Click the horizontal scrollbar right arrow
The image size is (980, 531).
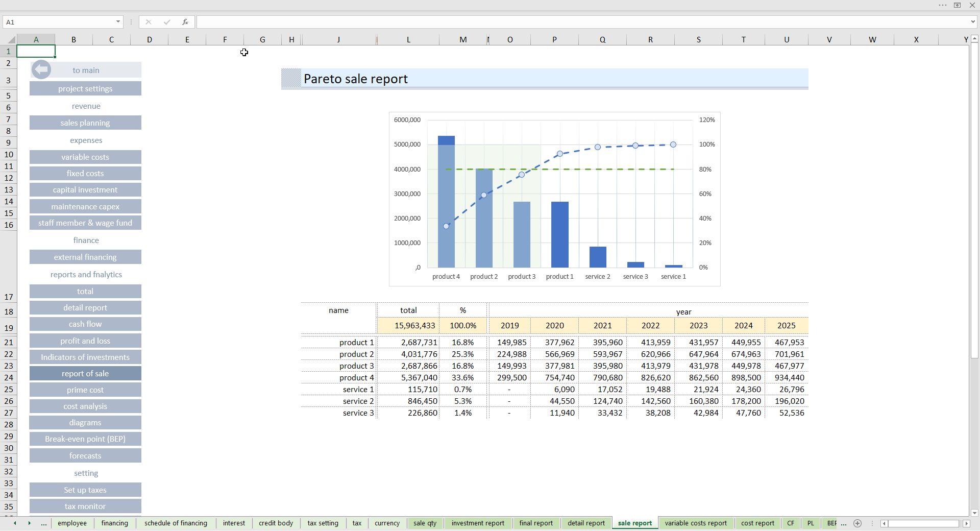[966, 523]
